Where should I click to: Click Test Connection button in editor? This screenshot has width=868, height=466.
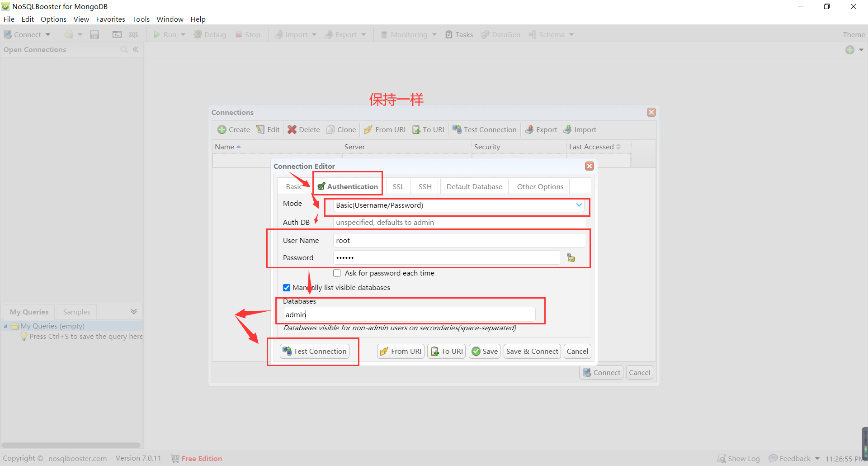pyautogui.click(x=315, y=351)
